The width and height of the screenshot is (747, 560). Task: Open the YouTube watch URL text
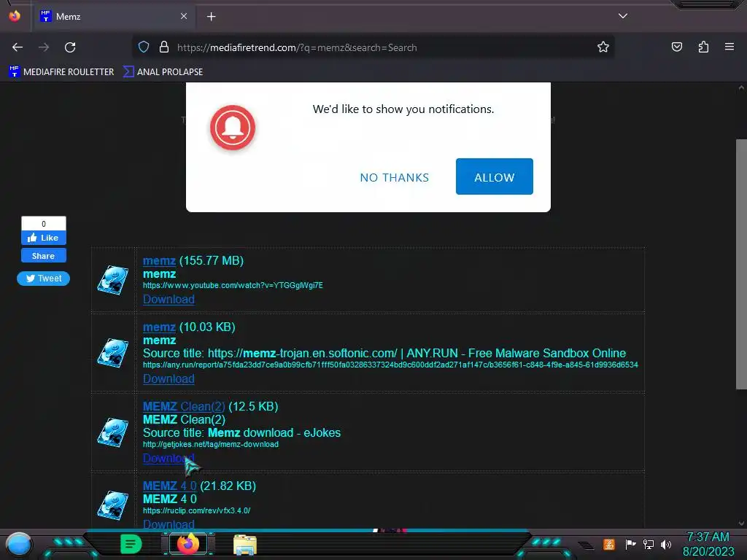pyautogui.click(x=233, y=285)
